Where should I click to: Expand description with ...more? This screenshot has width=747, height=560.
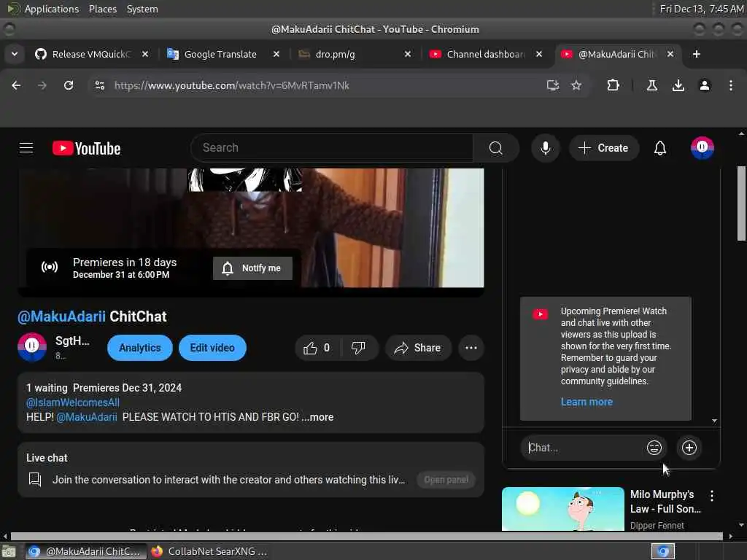click(318, 417)
